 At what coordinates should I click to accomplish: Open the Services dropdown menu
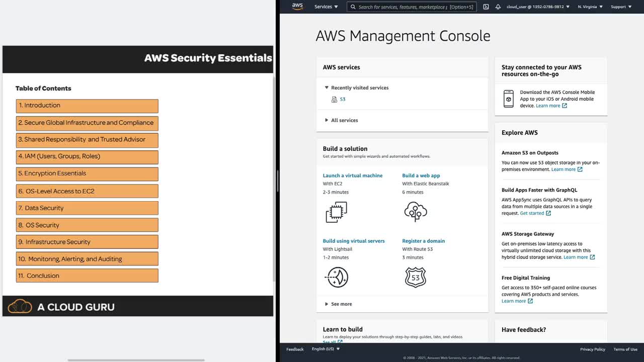coord(326,7)
